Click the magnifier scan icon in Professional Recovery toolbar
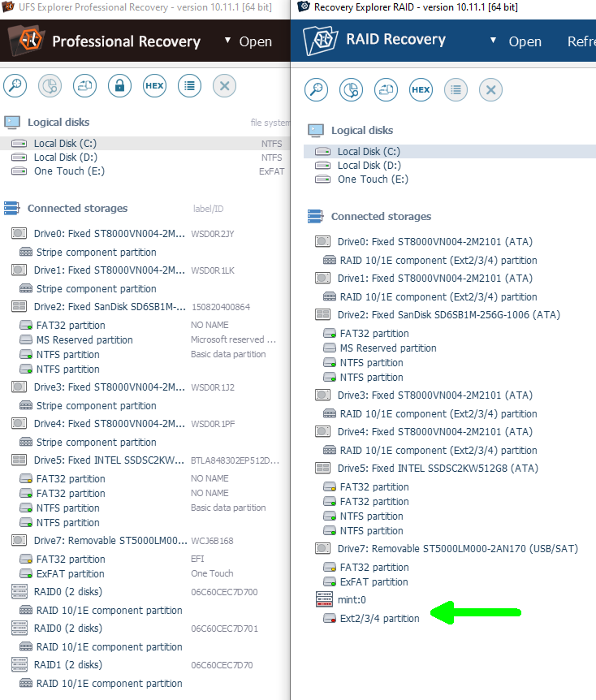 pyautogui.click(x=15, y=86)
